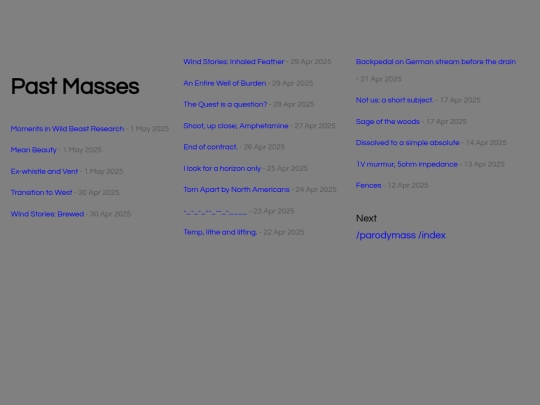Open Temp, lithe and lifting. link

pos(220,232)
